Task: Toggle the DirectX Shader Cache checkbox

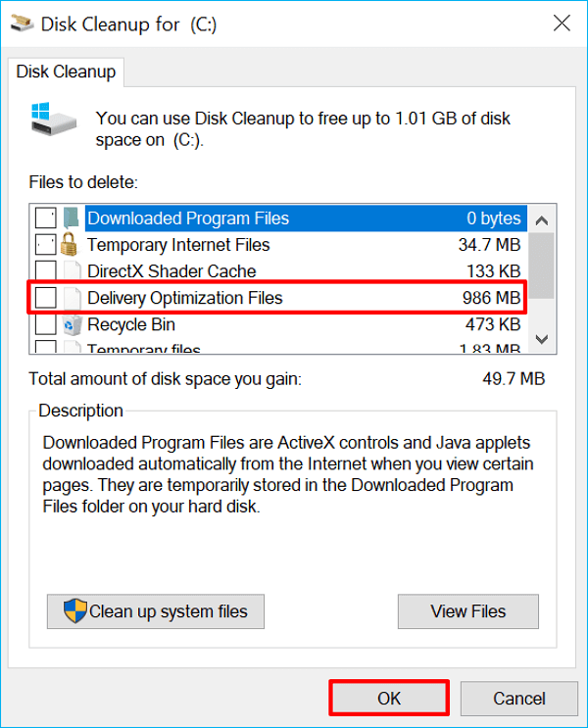Action: (45, 271)
